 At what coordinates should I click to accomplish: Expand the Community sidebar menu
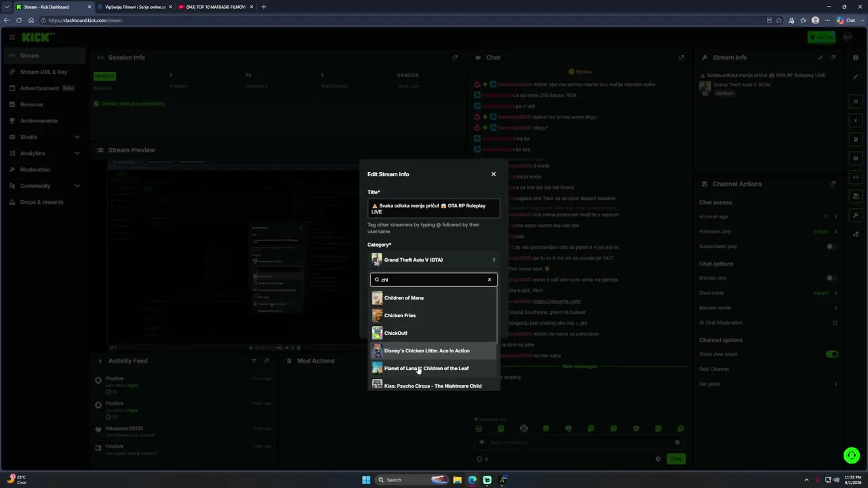pos(44,186)
